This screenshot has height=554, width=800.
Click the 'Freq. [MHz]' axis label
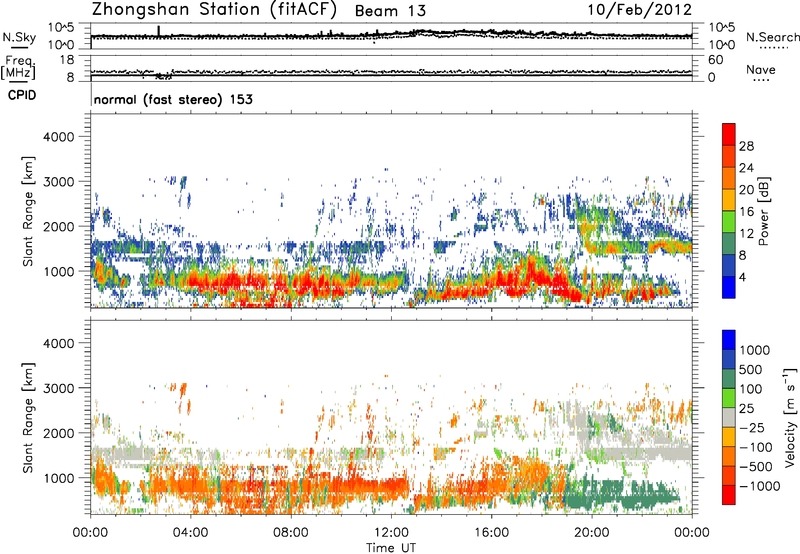[x=19, y=67]
